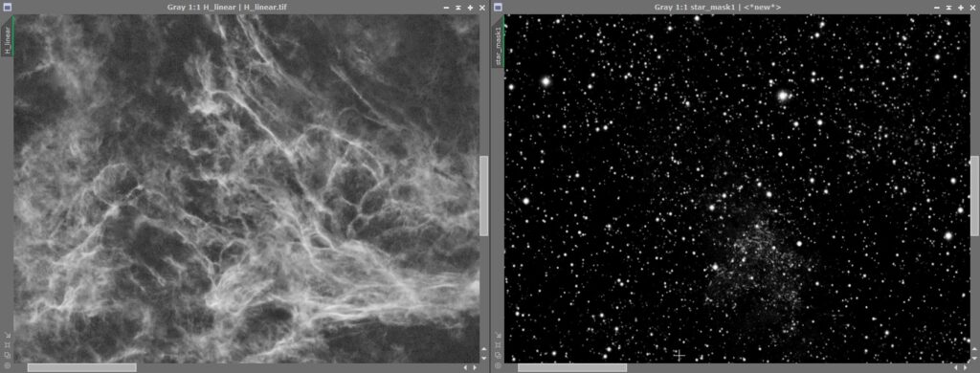The image size is (980, 373).
Task: Click the round circle icon in star_mask1's bottom corner
Action: [498, 365]
